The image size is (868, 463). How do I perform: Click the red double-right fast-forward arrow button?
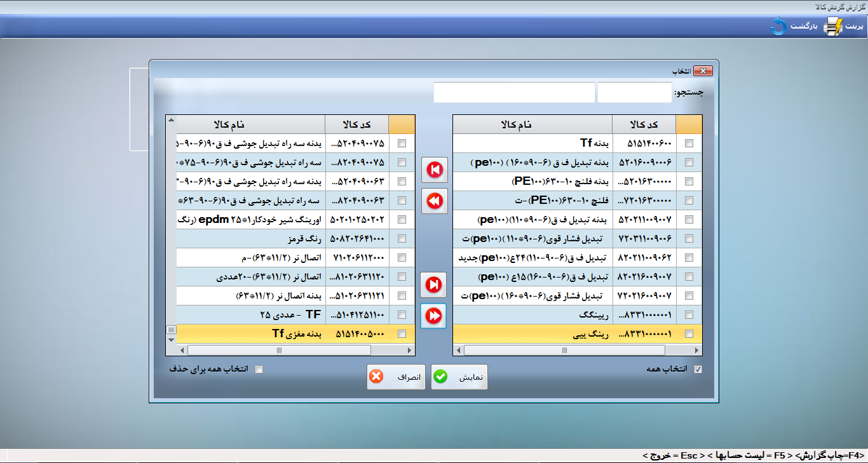(x=434, y=316)
